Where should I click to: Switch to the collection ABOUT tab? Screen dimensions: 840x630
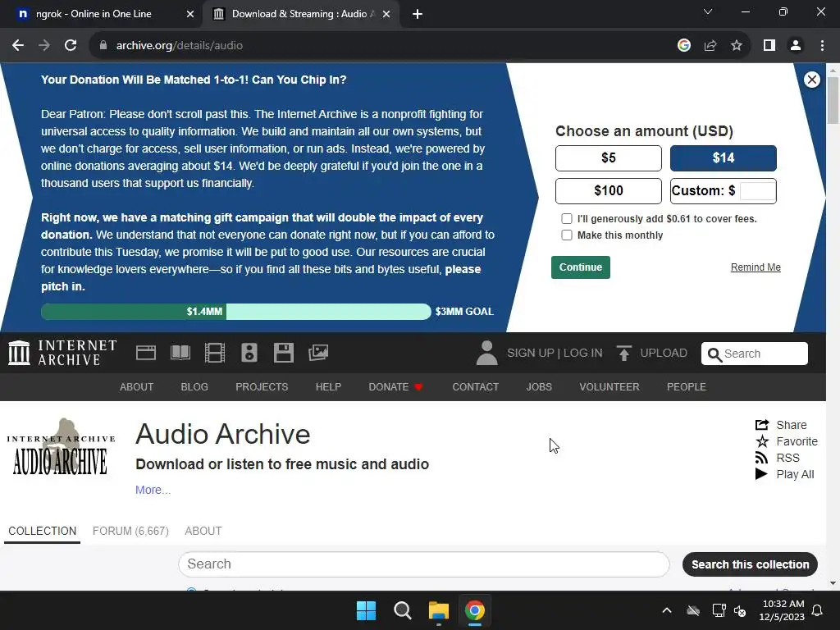(203, 531)
